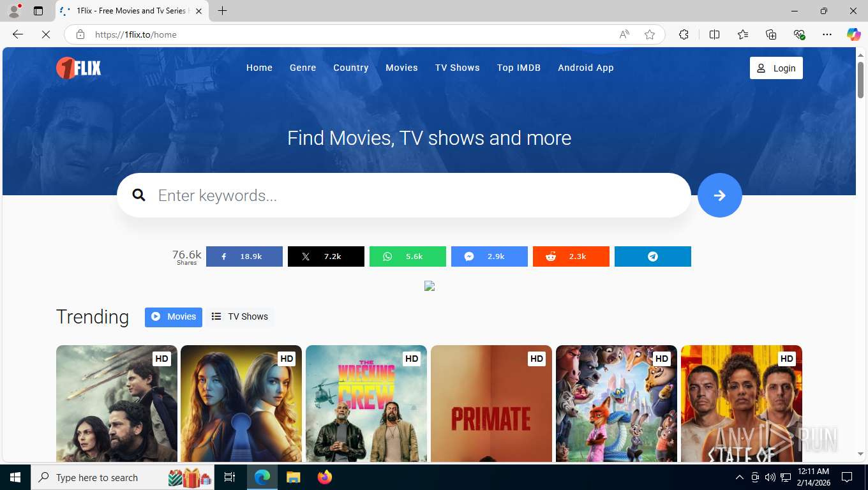Open the taskbar clock showing 12:11 AM

[x=813, y=477]
